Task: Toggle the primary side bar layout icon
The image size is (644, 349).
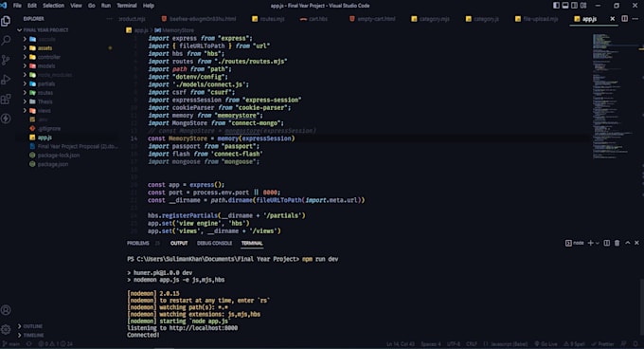Action: click(x=556, y=6)
